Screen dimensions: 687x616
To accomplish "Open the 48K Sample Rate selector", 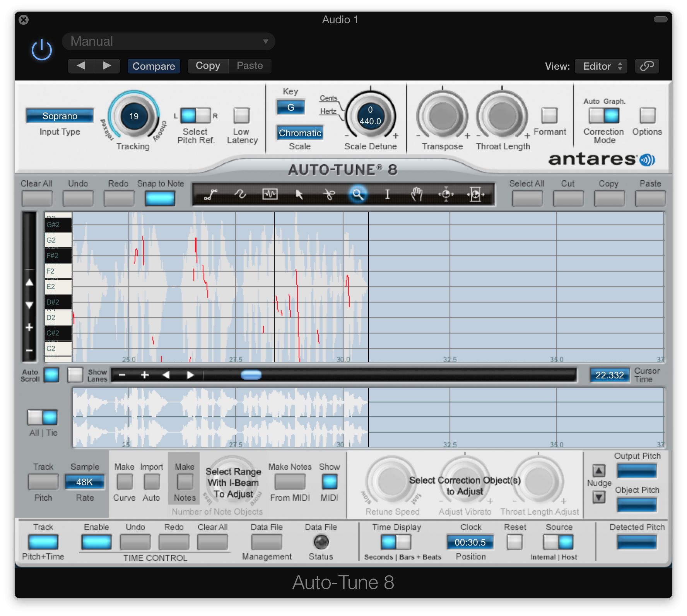I will [x=85, y=482].
